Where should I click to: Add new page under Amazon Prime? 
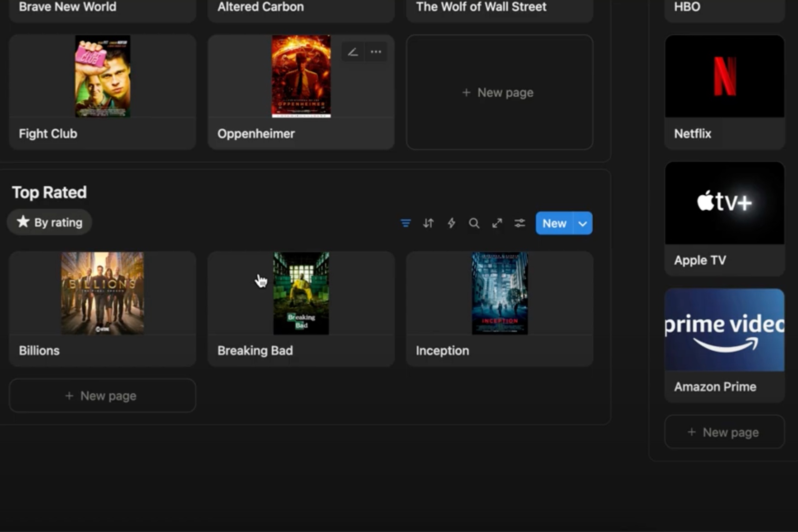click(724, 433)
